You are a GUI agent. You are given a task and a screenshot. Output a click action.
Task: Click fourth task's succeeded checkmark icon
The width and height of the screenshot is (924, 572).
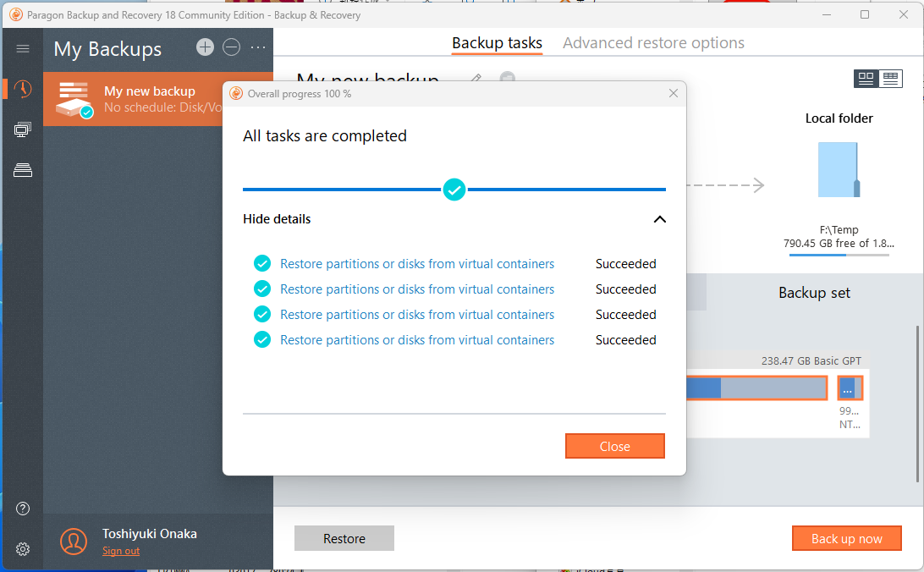coord(262,339)
